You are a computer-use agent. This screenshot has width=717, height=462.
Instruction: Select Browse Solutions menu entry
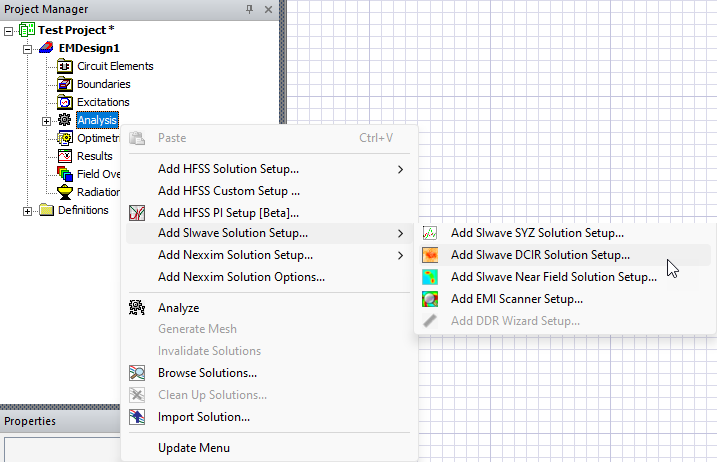point(269,373)
